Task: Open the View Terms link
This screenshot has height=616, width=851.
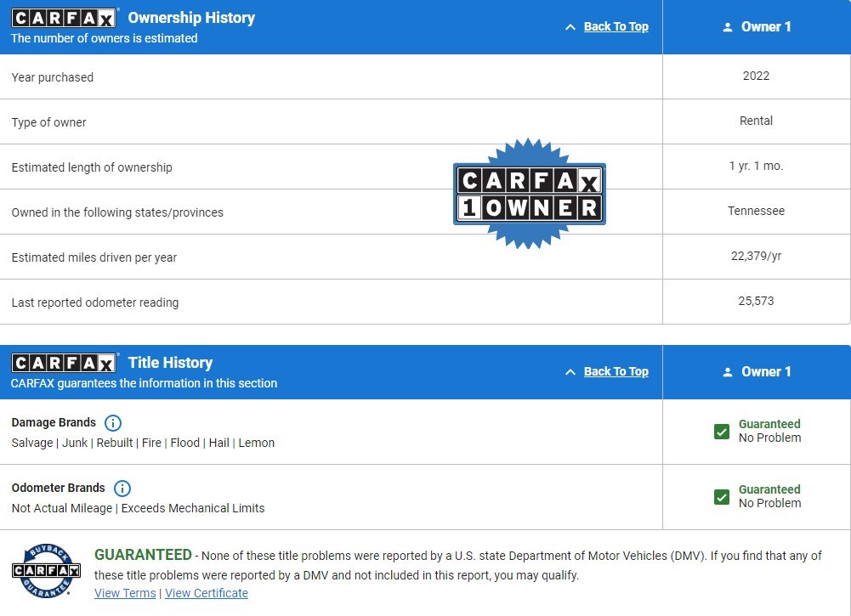Action: (x=125, y=593)
